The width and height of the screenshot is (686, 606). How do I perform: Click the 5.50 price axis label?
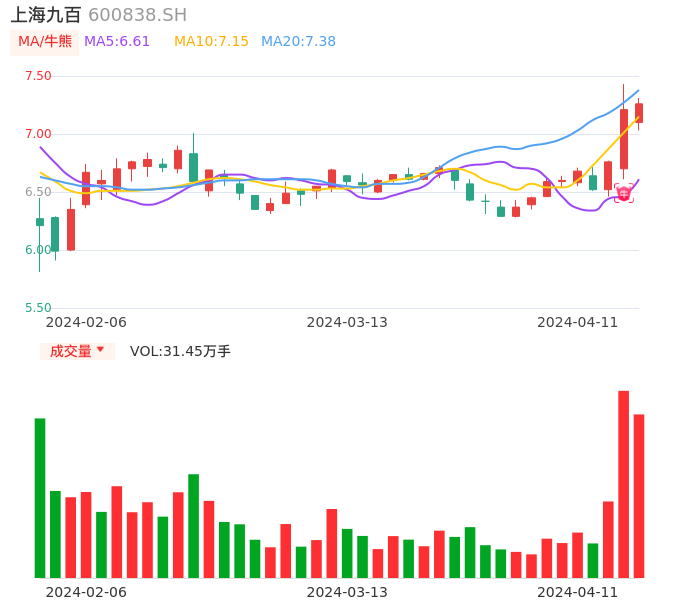point(38,308)
